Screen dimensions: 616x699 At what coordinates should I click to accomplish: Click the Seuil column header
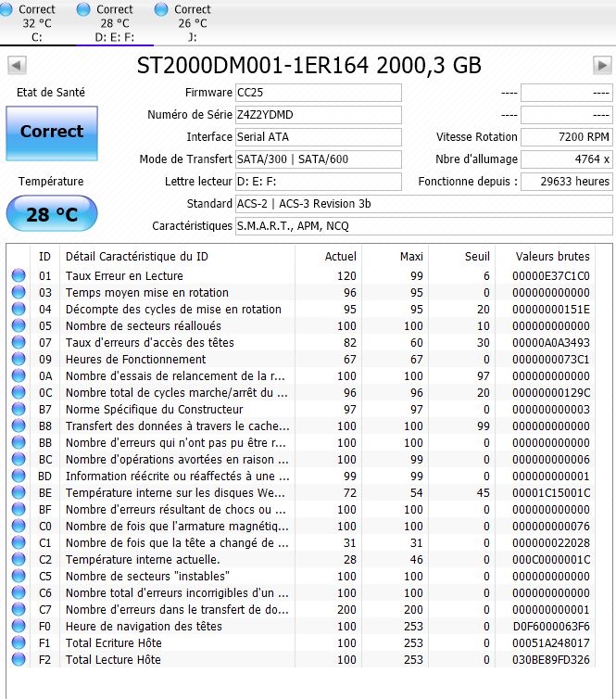pos(461,256)
